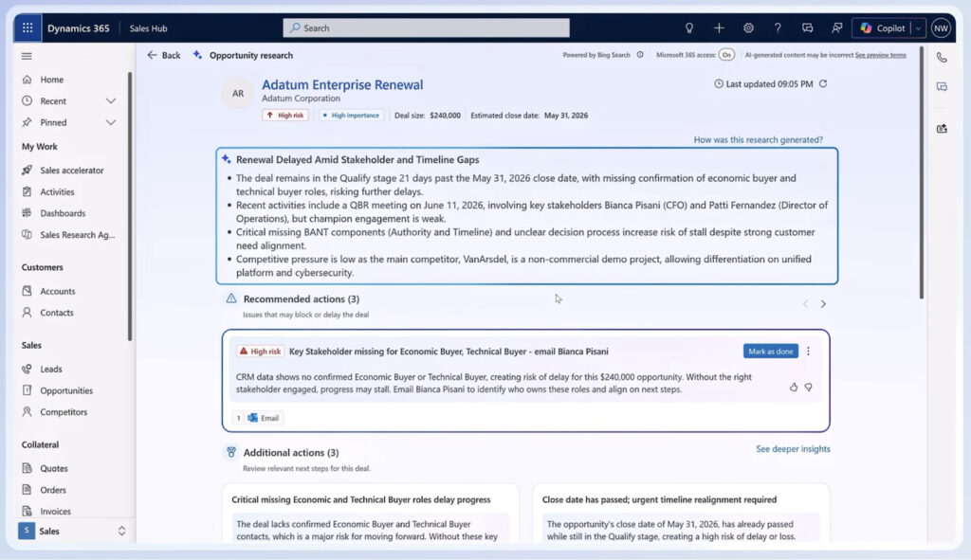Click the Mark as done button
This screenshot has height=560, width=971.
pos(770,351)
